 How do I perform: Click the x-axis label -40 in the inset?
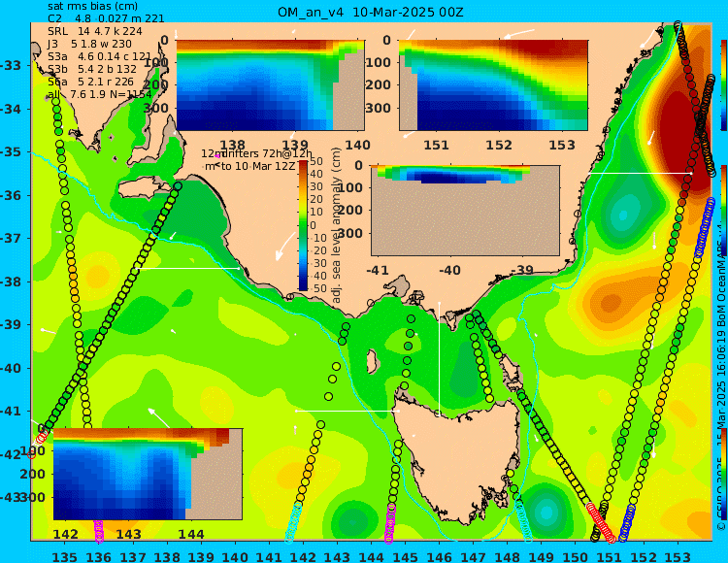(449, 270)
